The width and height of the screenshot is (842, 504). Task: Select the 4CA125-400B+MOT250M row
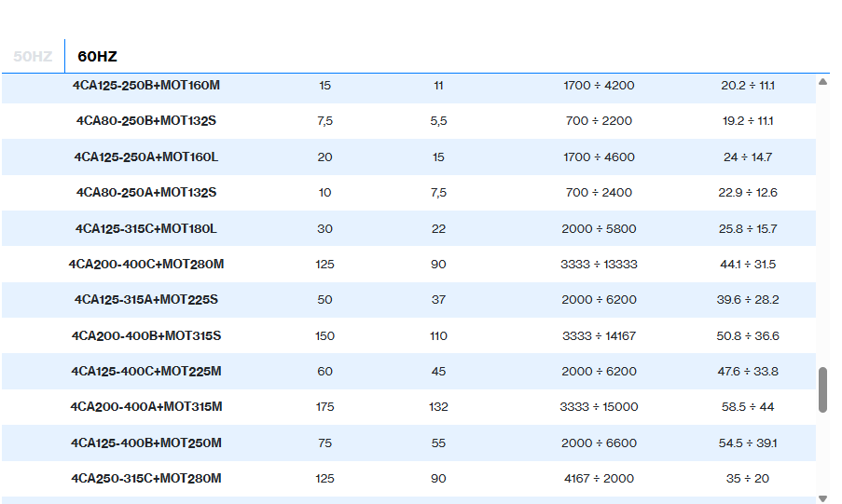146,443
